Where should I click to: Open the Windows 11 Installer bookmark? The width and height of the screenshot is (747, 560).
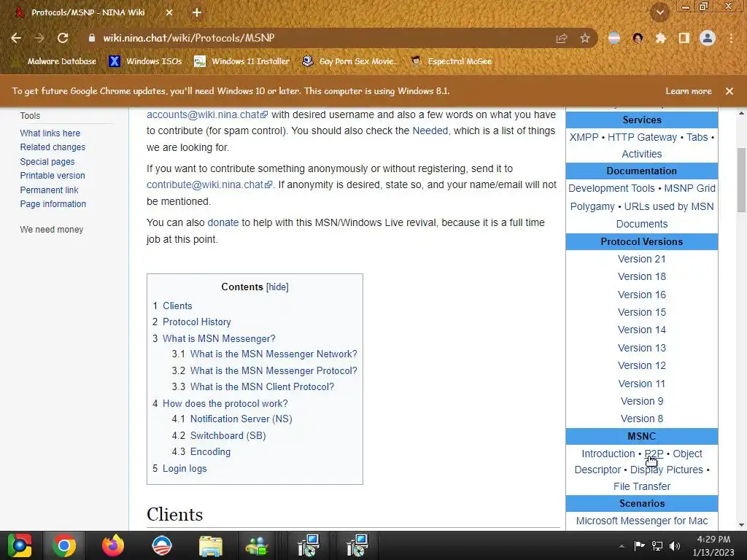(242, 61)
